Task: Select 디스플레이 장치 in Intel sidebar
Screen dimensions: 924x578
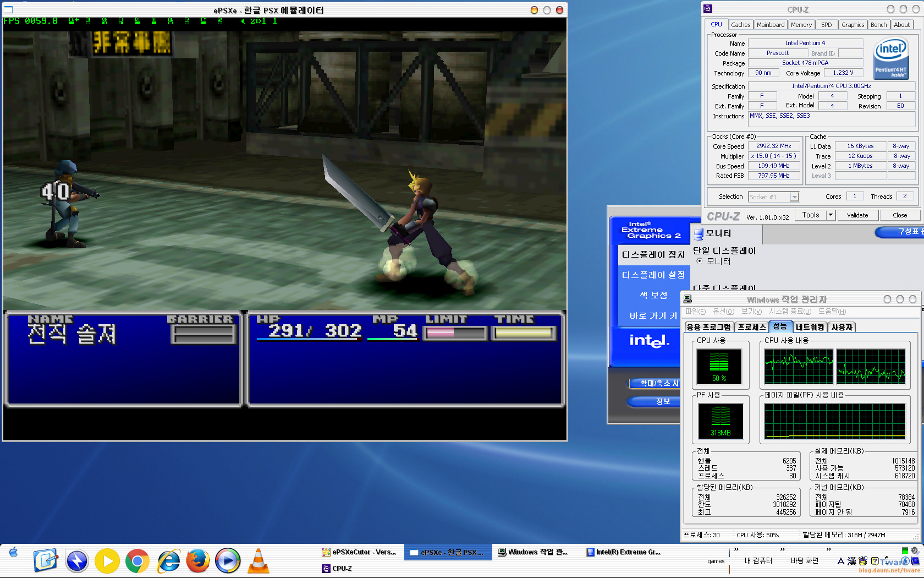Action: (x=653, y=254)
